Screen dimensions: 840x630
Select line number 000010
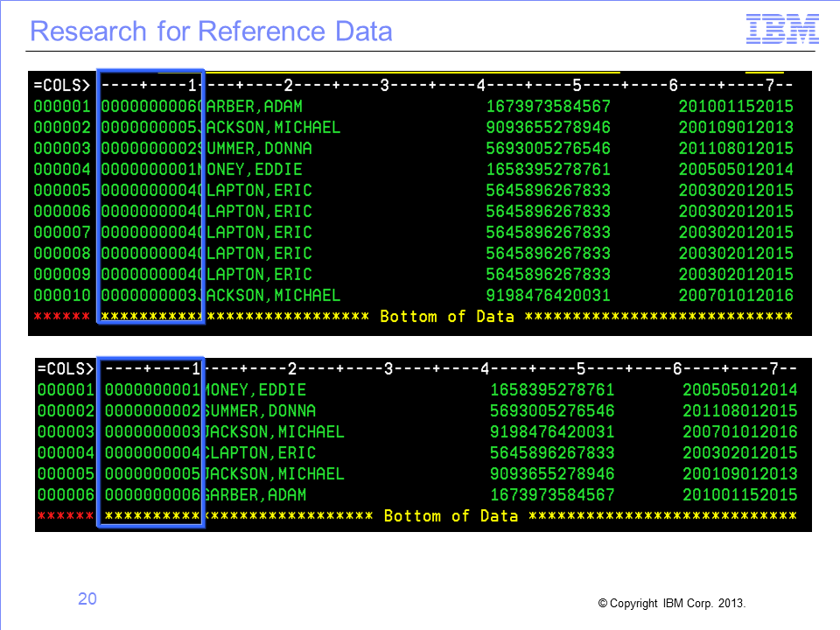(62, 295)
